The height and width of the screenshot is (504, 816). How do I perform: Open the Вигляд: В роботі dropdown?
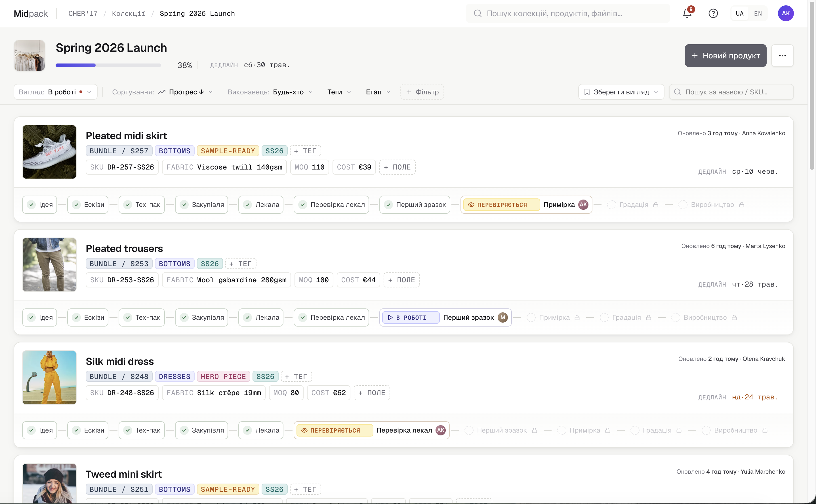click(x=55, y=92)
